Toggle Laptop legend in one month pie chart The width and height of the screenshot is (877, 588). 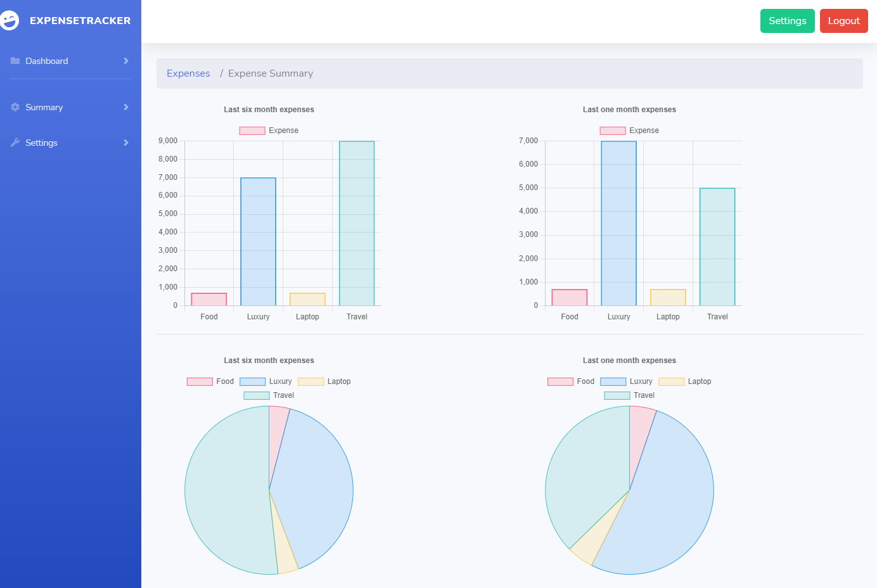pyautogui.click(x=685, y=381)
